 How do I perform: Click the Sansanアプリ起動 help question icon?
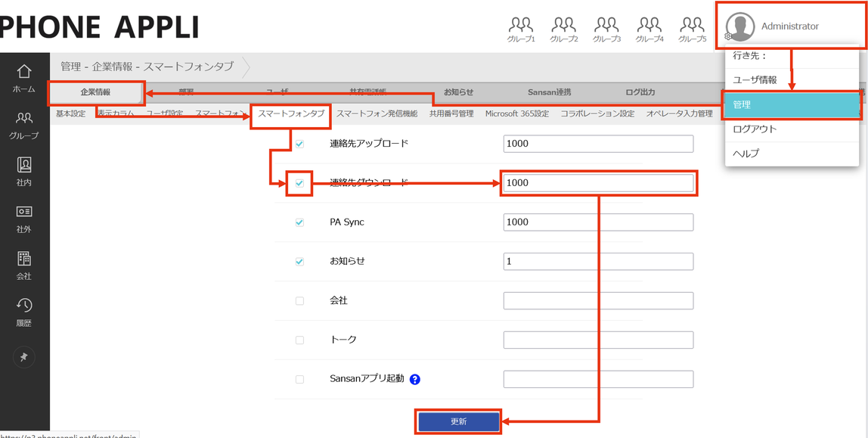click(414, 379)
